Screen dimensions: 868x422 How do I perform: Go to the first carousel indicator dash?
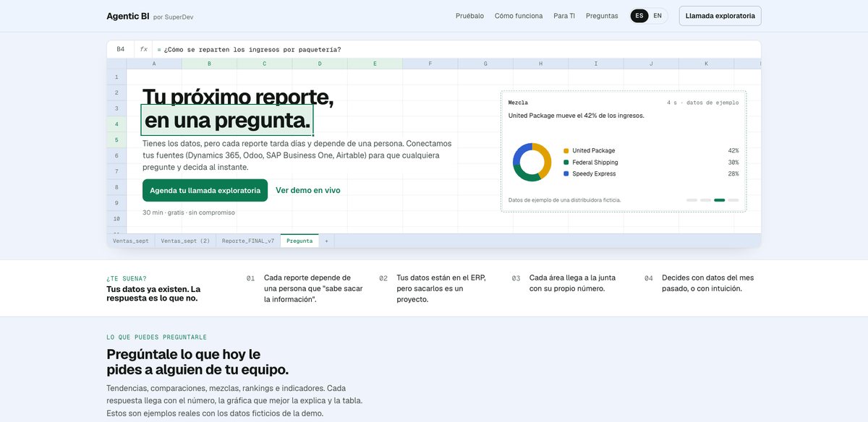click(x=692, y=199)
